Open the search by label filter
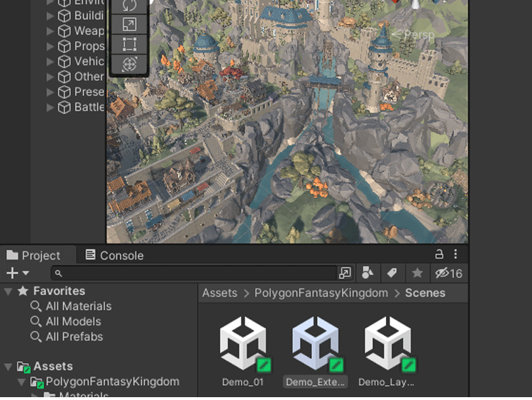 click(x=392, y=273)
